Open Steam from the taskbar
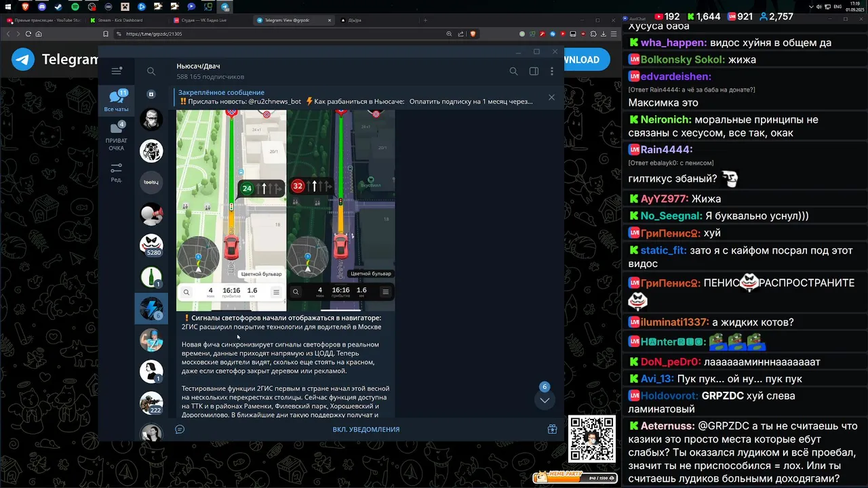868x488 pixels. [x=58, y=6]
